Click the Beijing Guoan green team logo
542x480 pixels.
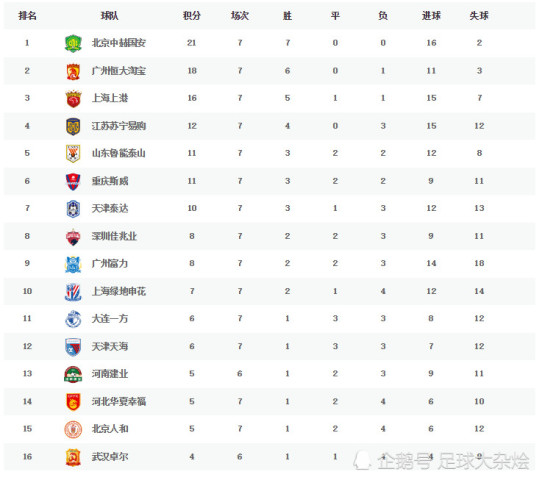tap(73, 43)
